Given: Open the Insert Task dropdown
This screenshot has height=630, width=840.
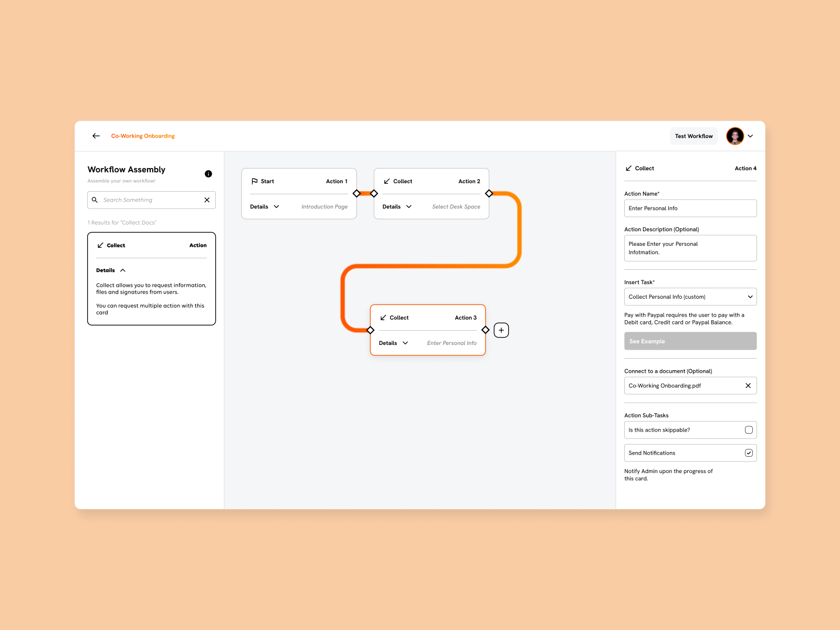Looking at the screenshot, I should [750, 297].
